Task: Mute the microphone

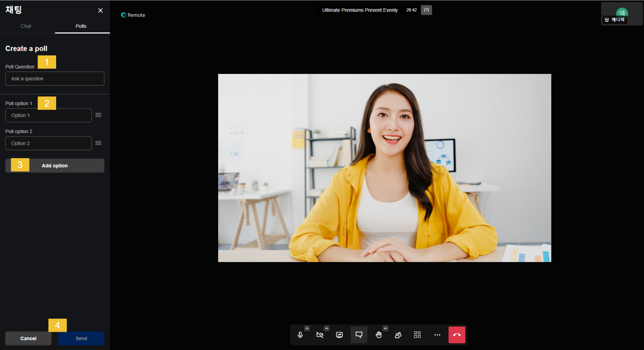Action: [300, 335]
